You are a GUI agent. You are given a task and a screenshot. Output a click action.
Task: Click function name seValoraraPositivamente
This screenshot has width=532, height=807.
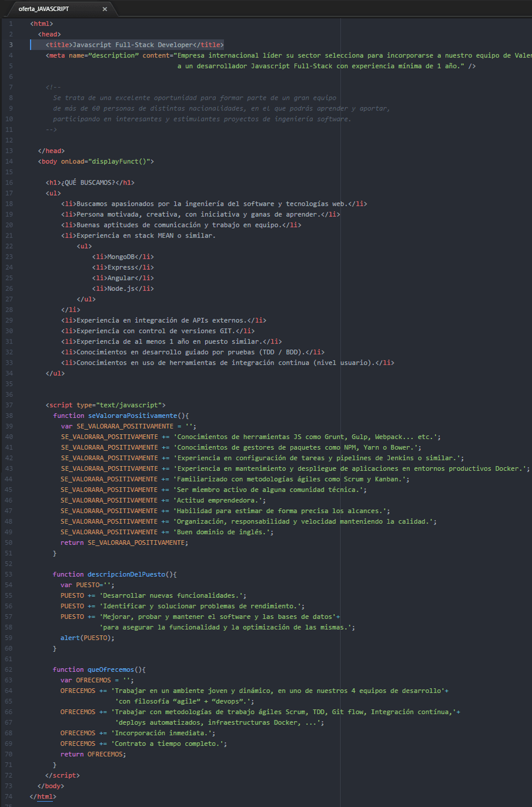133,416
